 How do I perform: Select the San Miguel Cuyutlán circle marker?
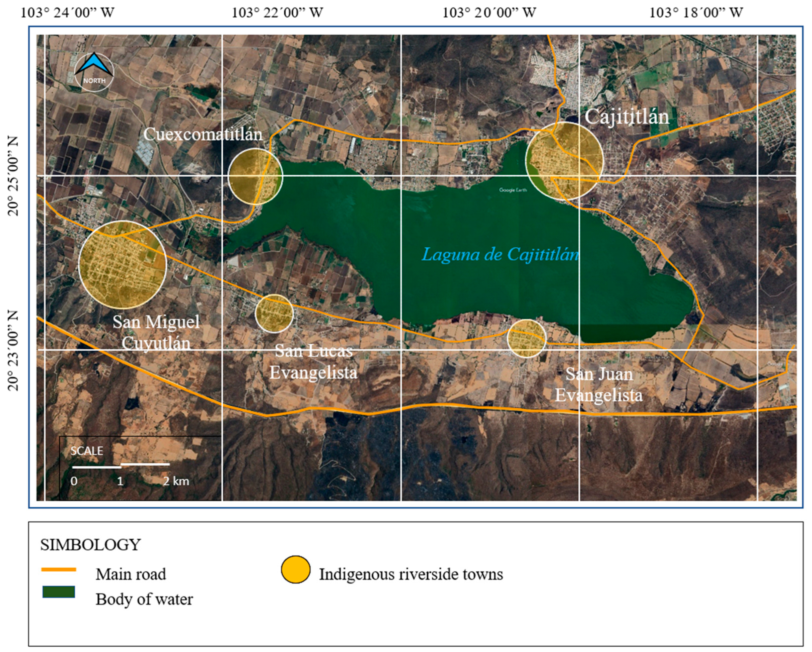point(123,265)
